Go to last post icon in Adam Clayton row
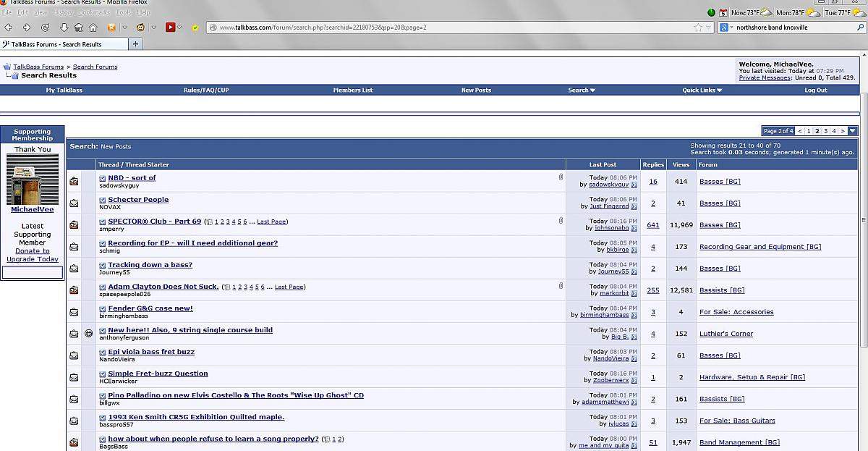 (x=634, y=293)
